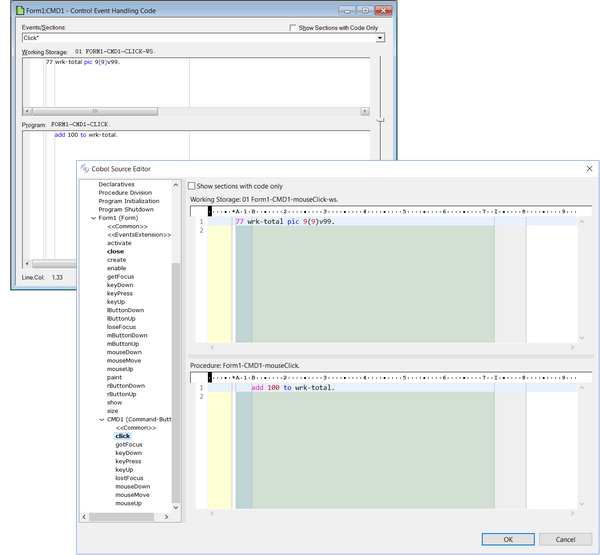Select the create event
This screenshot has width=600, height=555.
(x=116, y=260)
